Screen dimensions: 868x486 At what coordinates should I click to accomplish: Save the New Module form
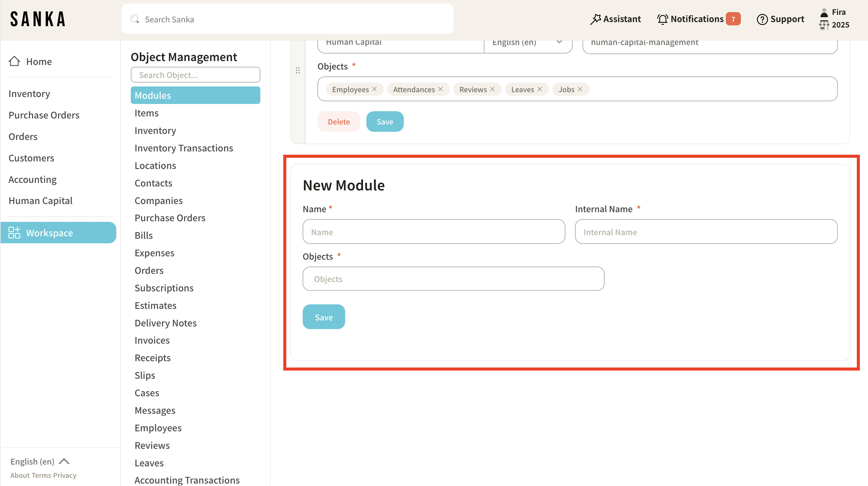coord(323,317)
